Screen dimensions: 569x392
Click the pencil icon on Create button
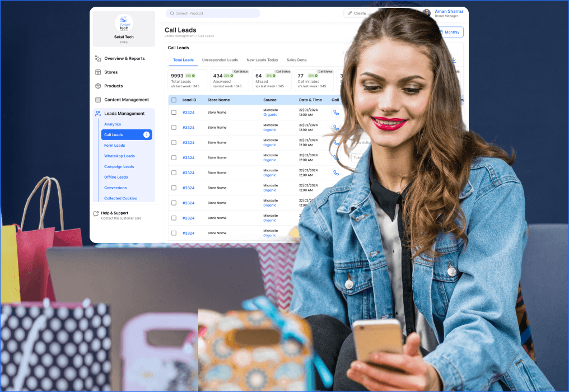(x=350, y=13)
